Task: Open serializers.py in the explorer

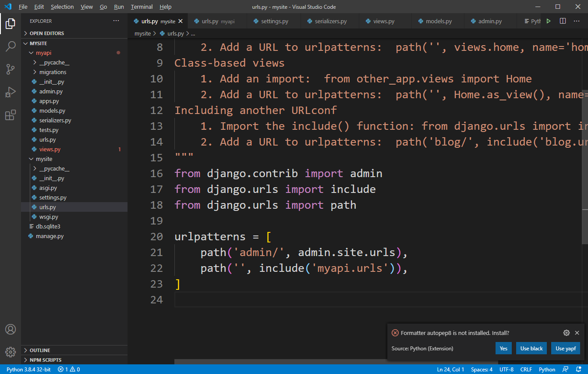Action: [x=74, y=121]
